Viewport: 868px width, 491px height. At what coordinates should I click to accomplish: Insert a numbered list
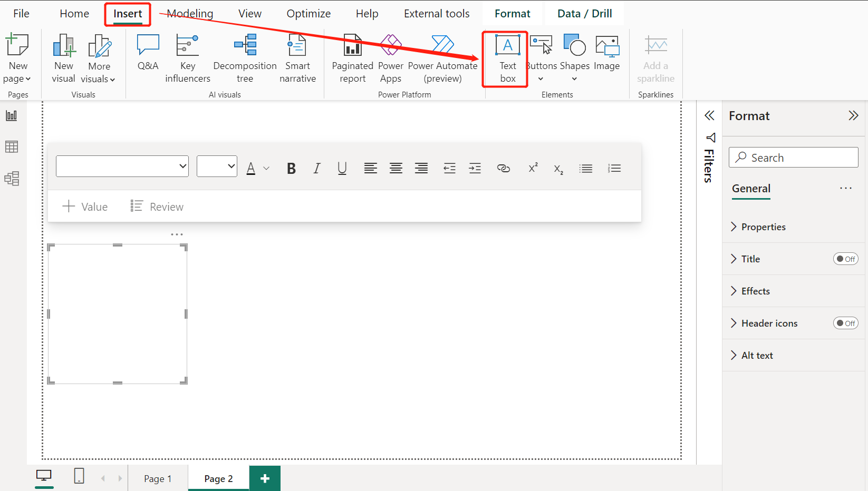point(614,169)
